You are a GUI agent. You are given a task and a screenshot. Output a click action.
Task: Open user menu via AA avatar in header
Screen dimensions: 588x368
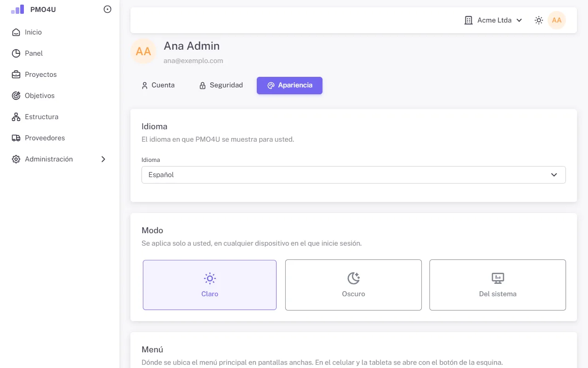click(557, 20)
